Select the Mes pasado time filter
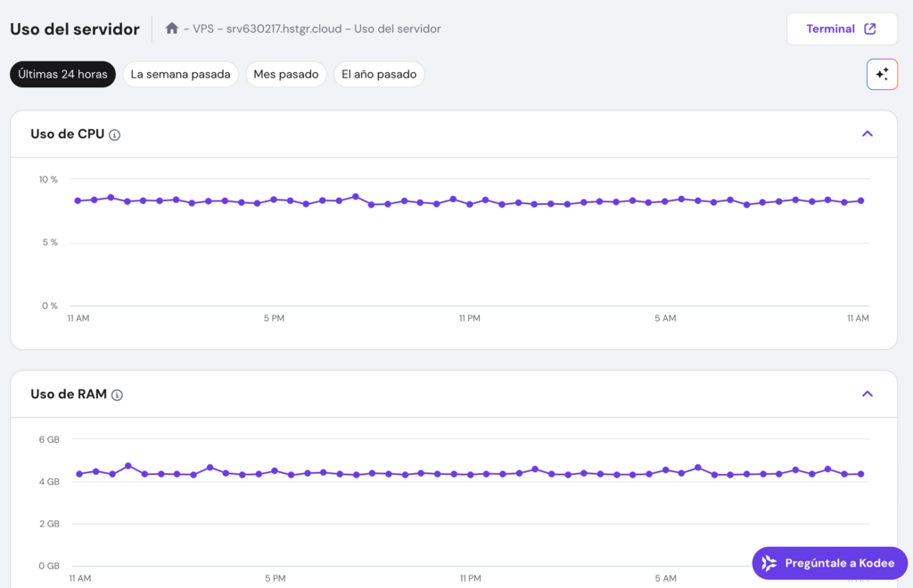913x588 pixels. [x=286, y=74]
